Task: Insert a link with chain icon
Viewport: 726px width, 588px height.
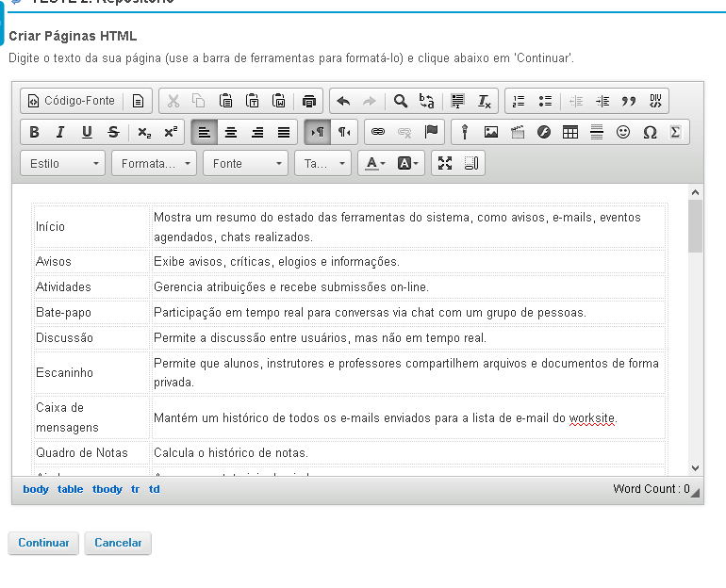Action: (x=378, y=132)
